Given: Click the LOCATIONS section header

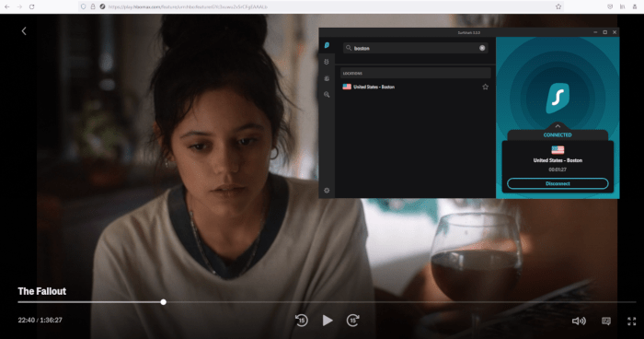Looking at the screenshot, I should (x=416, y=73).
